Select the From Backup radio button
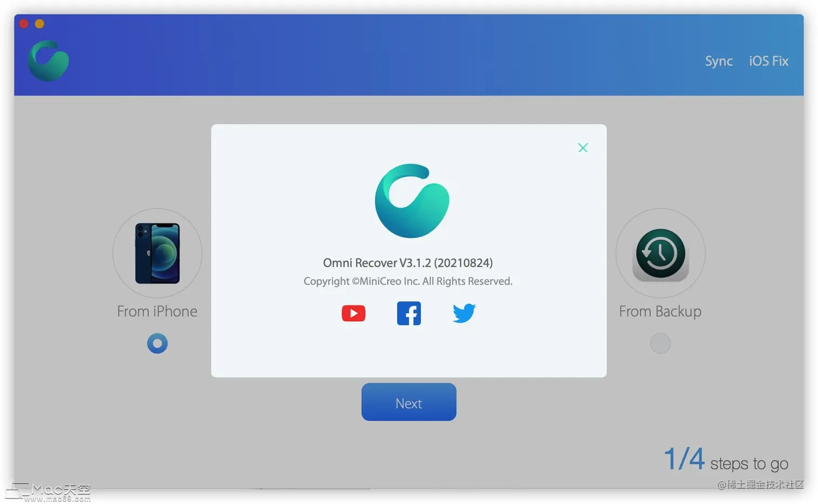This screenshot has height=504, width=818. 660,343
